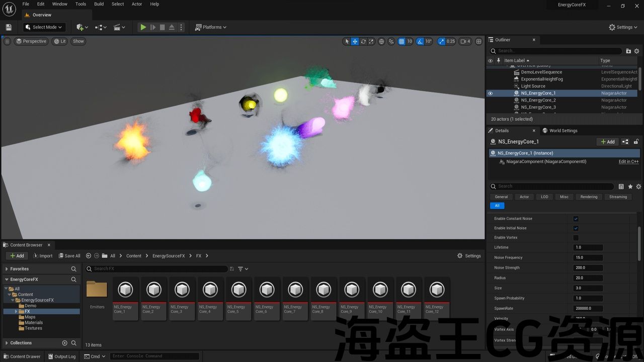Click the Import button in Content Browser

click(42, 256)
